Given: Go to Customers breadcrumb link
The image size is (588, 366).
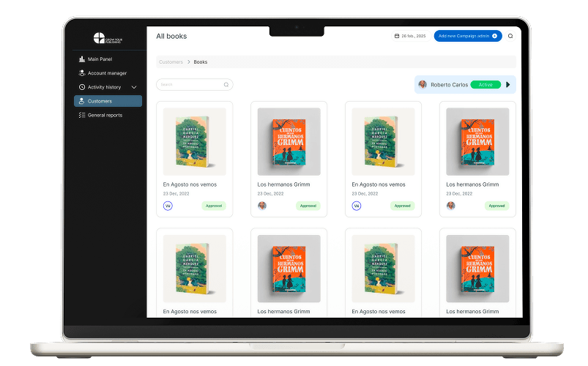Looking at the screenshot, I should point(171,62).
